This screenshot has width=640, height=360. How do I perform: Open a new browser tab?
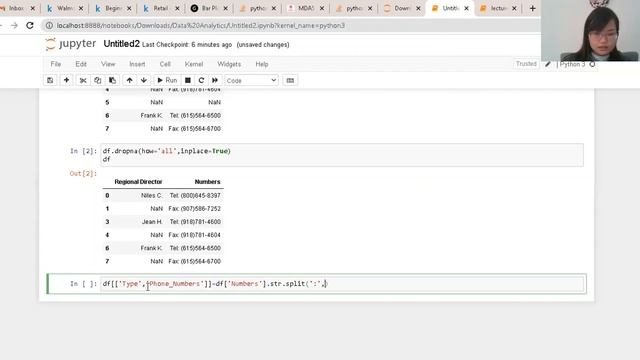(x=532, y=8)
